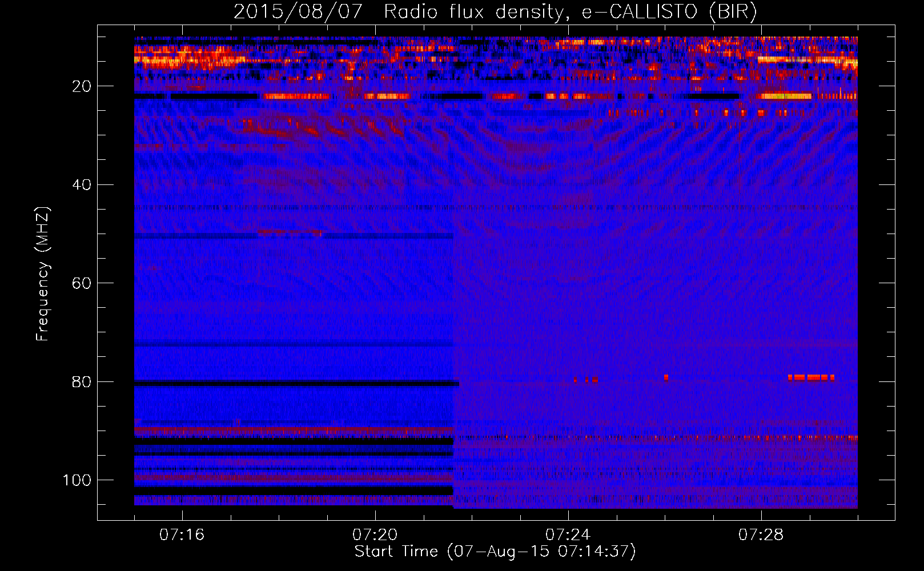The height and width of the screenshot is (571, 924).
Task: Click the "07:24" time tick label
Action: coord(568,535)
